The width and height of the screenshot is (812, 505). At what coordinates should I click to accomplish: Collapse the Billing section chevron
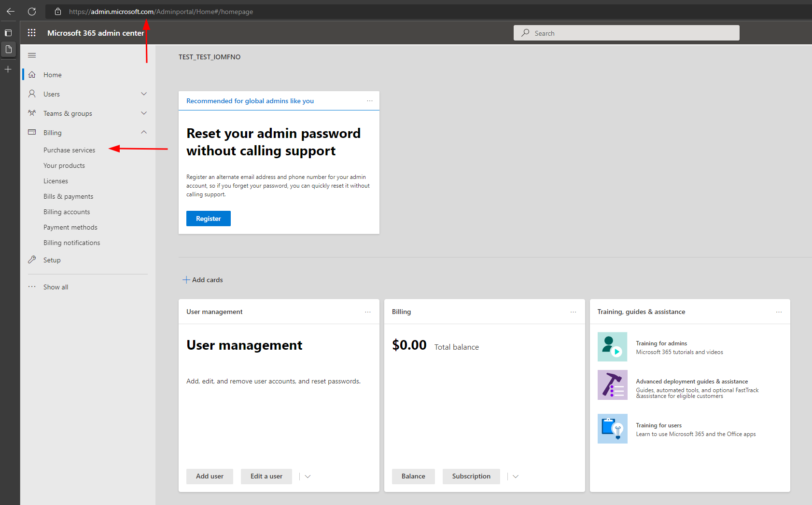point(144,132)
